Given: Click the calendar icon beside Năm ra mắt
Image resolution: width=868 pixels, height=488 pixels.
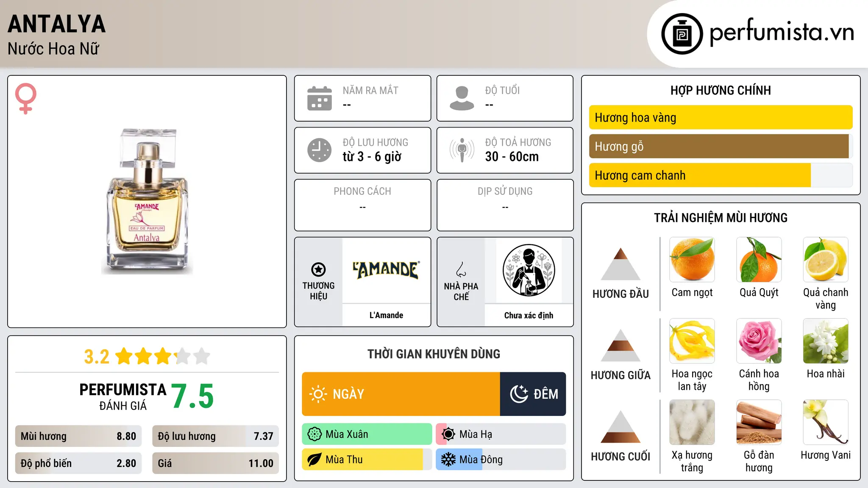Looking at the screenshot, I should coord(320,98).
